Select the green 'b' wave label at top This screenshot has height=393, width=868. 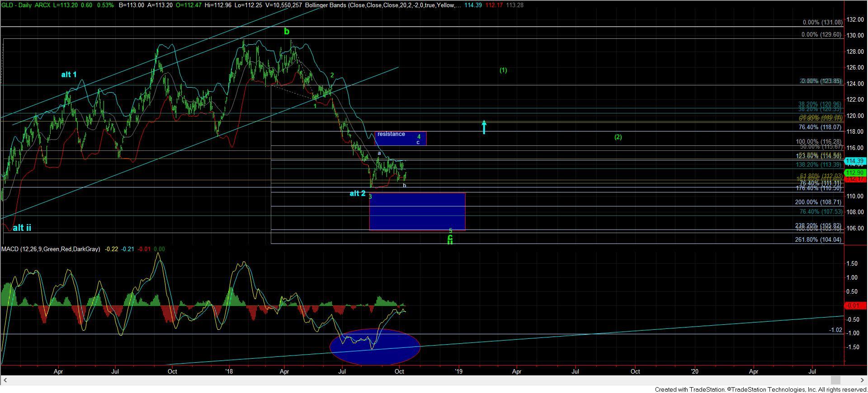pyautogui.click(x=287, y=31)
